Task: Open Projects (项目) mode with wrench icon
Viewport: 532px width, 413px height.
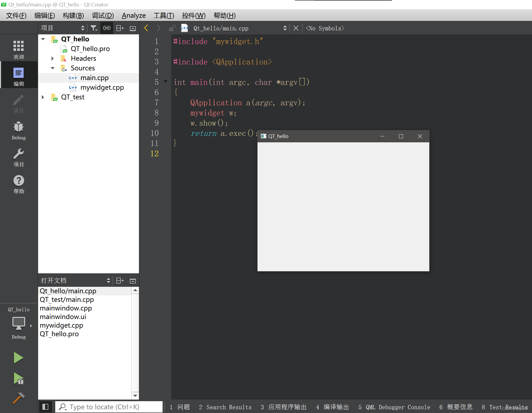Action: (x=19, y=157)
